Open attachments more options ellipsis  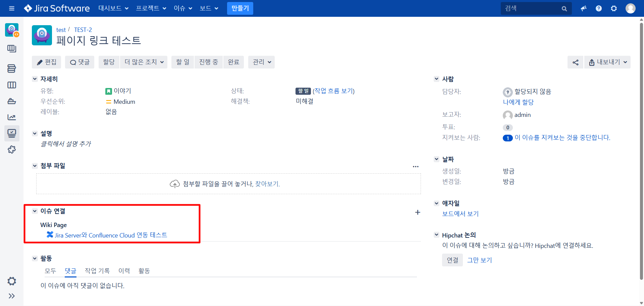pyautogui.click(x=416, y=167)
